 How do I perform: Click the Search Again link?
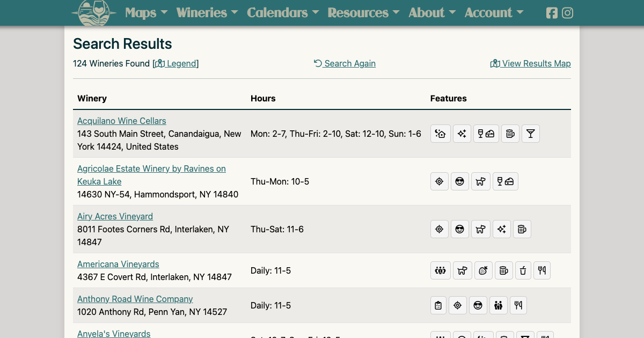[345, 63]
